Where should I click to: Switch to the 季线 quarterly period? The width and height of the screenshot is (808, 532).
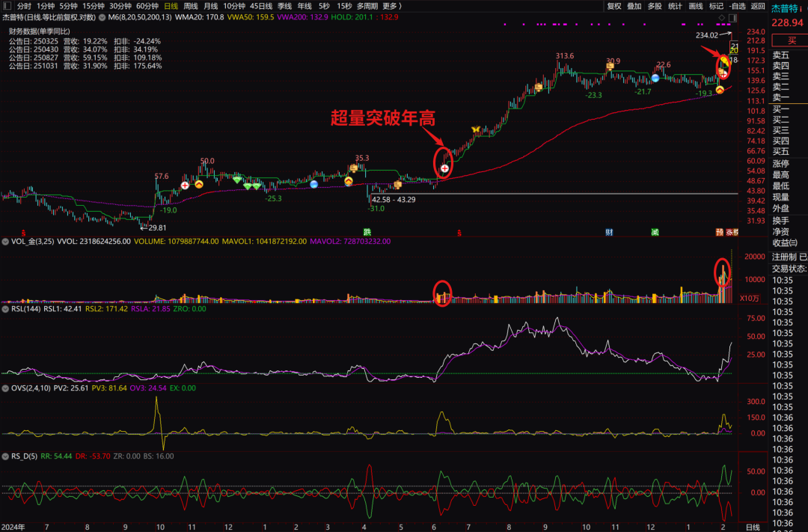tap(284, 6)
